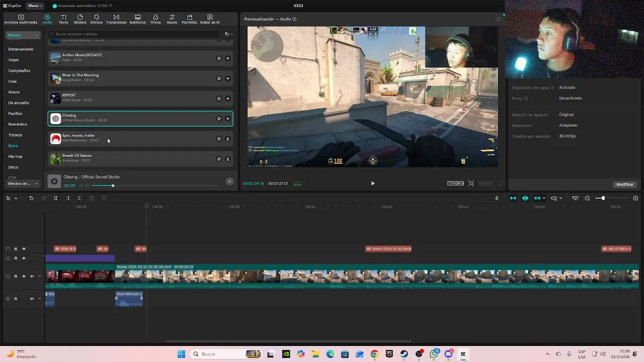644x362 pixels.
Task: Switch to the Texto tab
Action: [x=63, y=19]
